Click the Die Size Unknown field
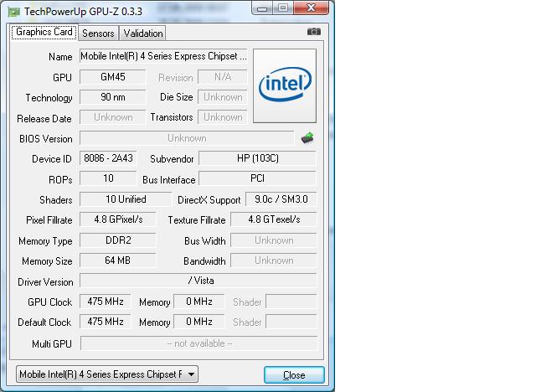The height and width of the screenshot is (392, 536). 223,97
